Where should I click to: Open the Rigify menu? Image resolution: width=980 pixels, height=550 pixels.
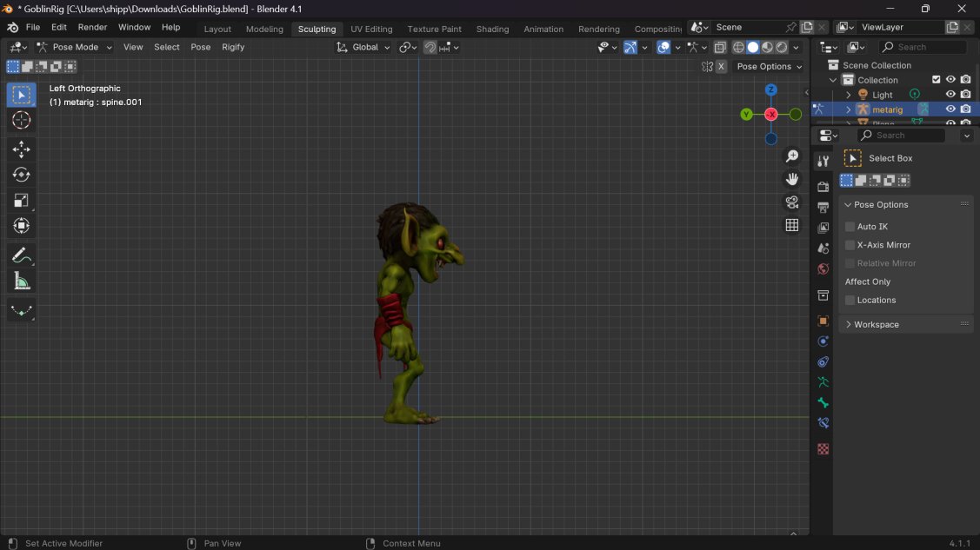[233, 47]
